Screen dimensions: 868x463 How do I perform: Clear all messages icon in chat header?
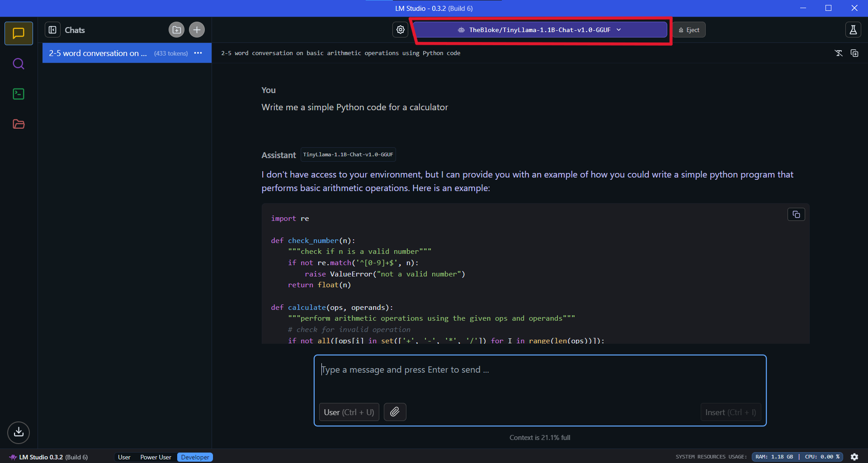839,53
